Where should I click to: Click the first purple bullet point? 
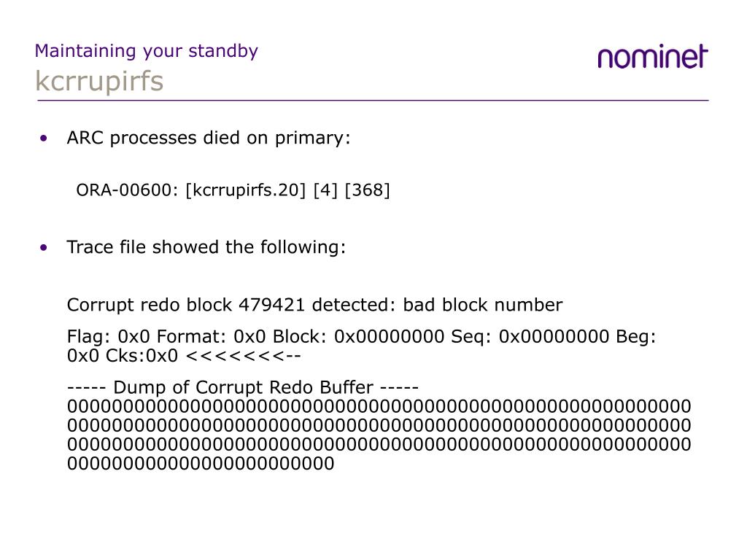44,139
